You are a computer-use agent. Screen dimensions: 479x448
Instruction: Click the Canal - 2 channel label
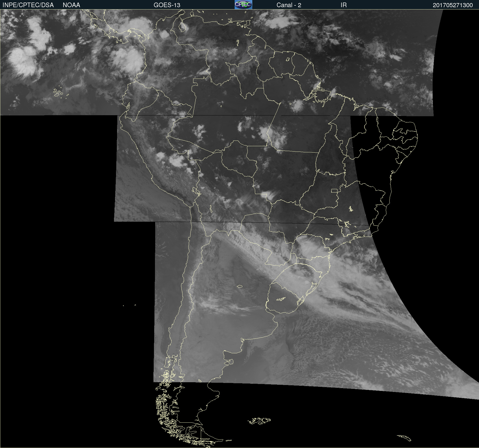click(x=289, y=5)
